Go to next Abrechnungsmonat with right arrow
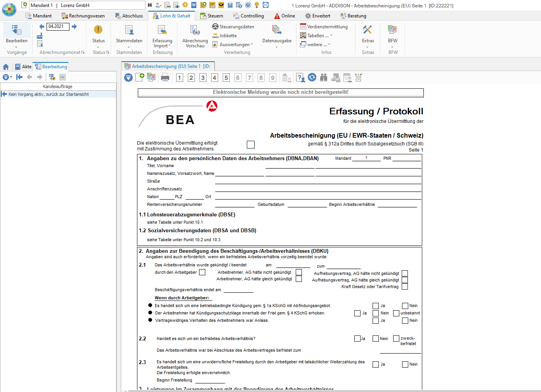Image resolution: width=541 pixels, height=392 pixels. pos(75,26)
